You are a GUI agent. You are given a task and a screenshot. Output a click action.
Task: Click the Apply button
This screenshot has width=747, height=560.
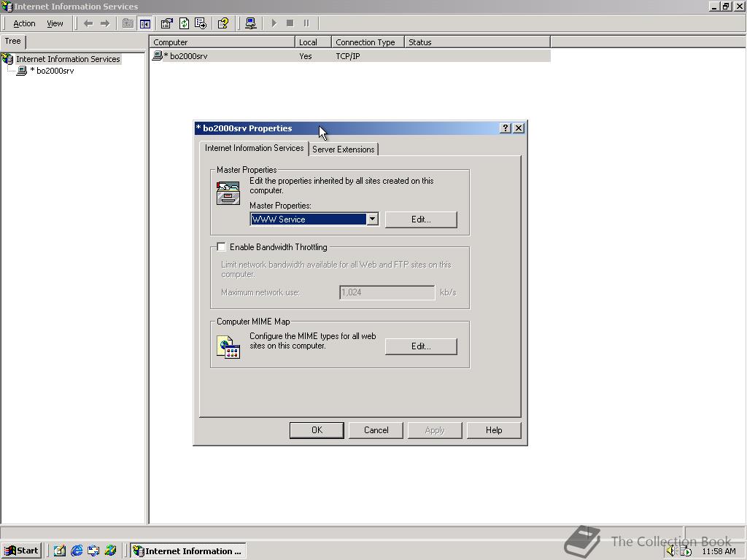pyautogui.click(x=435, y=430)
